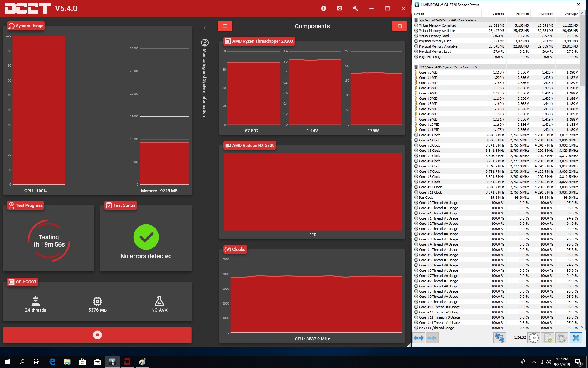Click the Testing progress circle

[49, 240]
